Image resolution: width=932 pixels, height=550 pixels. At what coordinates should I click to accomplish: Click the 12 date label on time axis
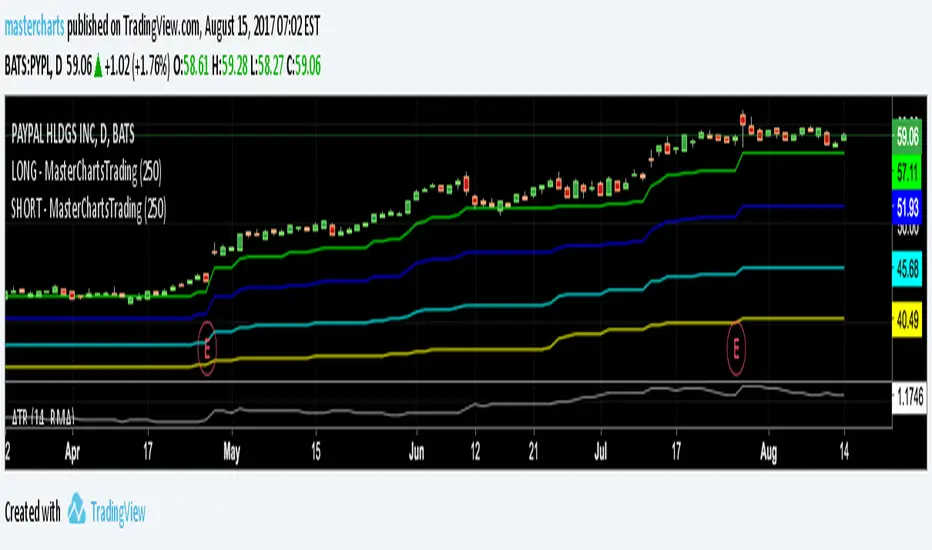pos(475,452)
